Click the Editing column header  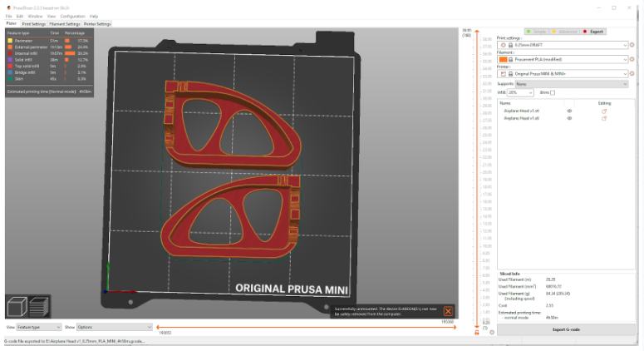point(604,103)
